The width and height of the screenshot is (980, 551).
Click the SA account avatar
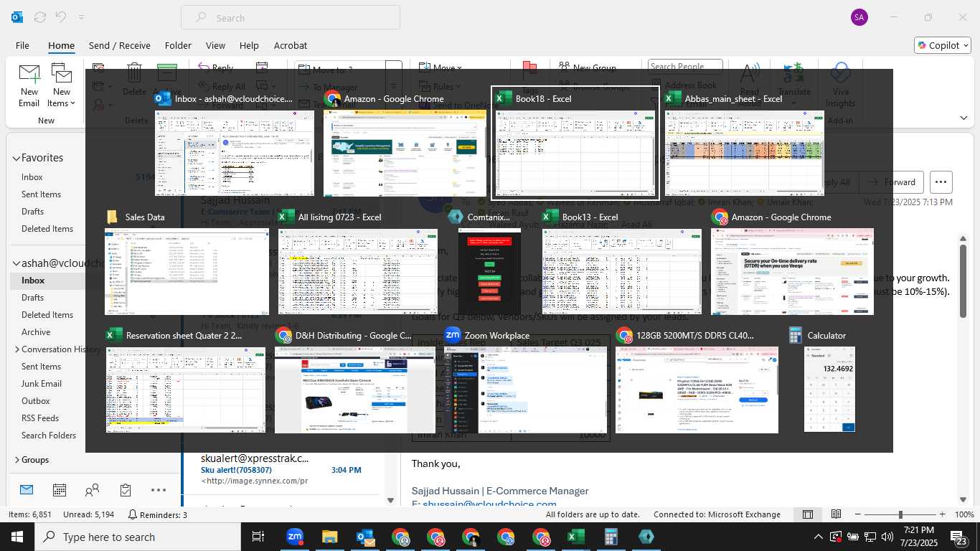[x=859, y=17]
